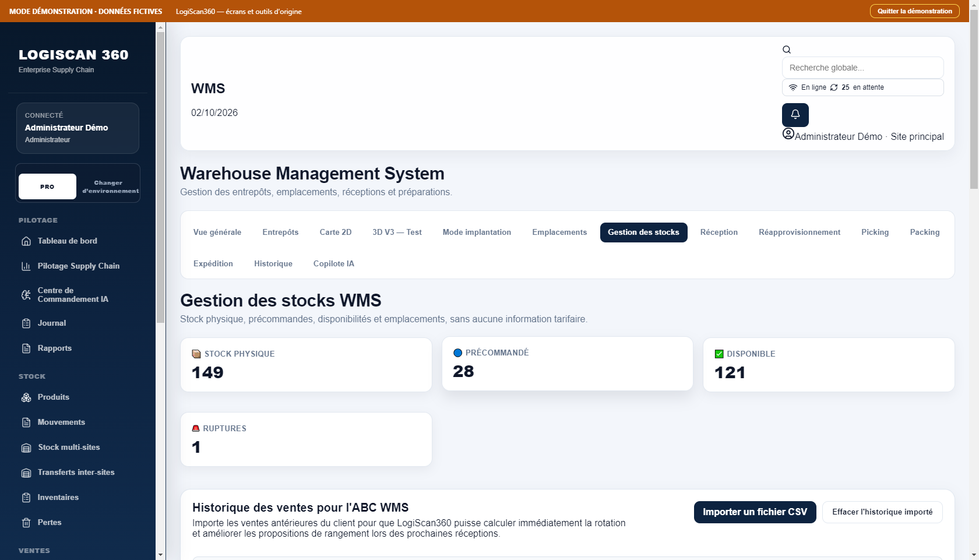Open notifications with the bell icon
Viewport: 979px width, 560px height.
click(x=795, y=115)
